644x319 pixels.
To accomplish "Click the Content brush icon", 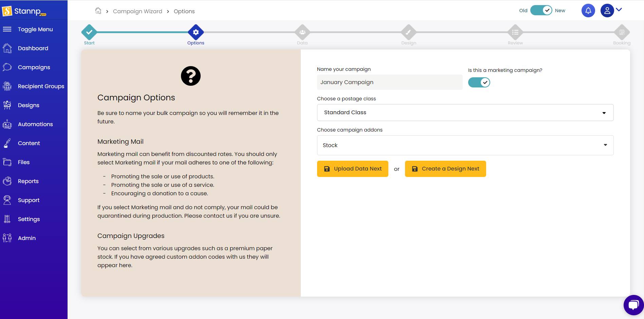I will tap(7, 143).
